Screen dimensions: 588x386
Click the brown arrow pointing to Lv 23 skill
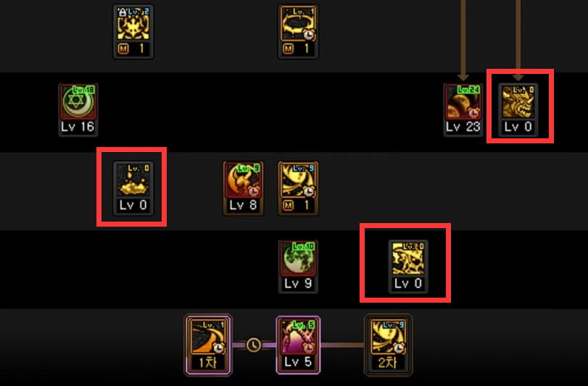(x=463, y=41)
